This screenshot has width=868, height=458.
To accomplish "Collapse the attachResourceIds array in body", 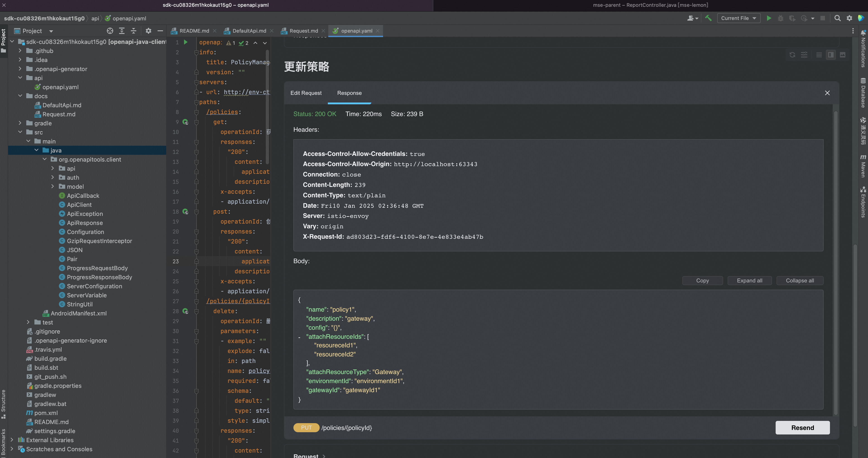I will tap(299, 337).
